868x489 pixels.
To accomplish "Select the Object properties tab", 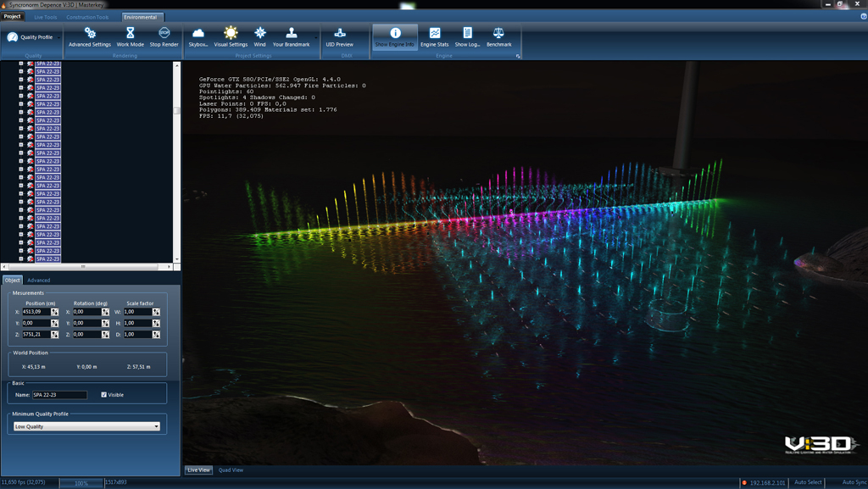I will [x=12, y=281].
